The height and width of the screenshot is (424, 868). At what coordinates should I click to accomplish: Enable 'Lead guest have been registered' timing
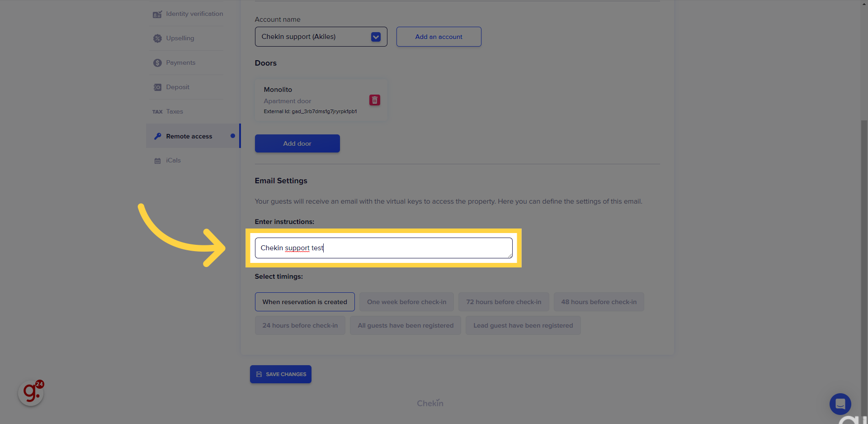coord(523,325)
